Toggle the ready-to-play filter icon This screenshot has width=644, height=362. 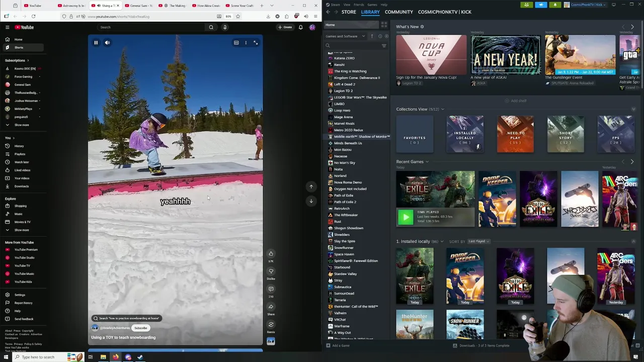(386, 36)
